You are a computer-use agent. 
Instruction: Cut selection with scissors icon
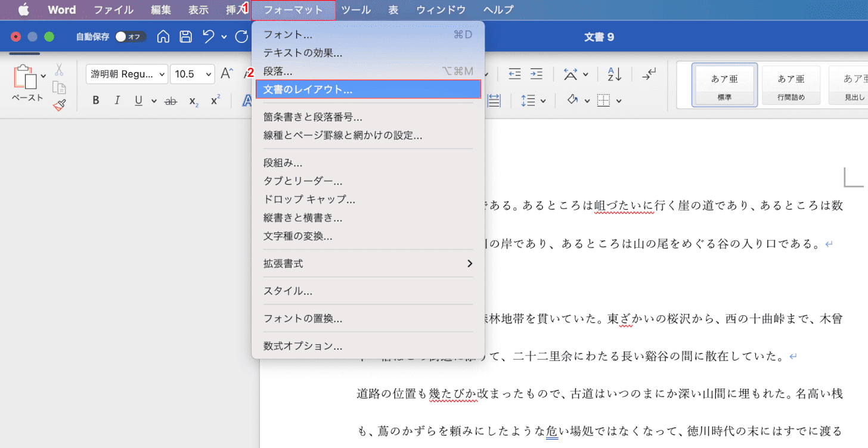(x=59, y=70)
